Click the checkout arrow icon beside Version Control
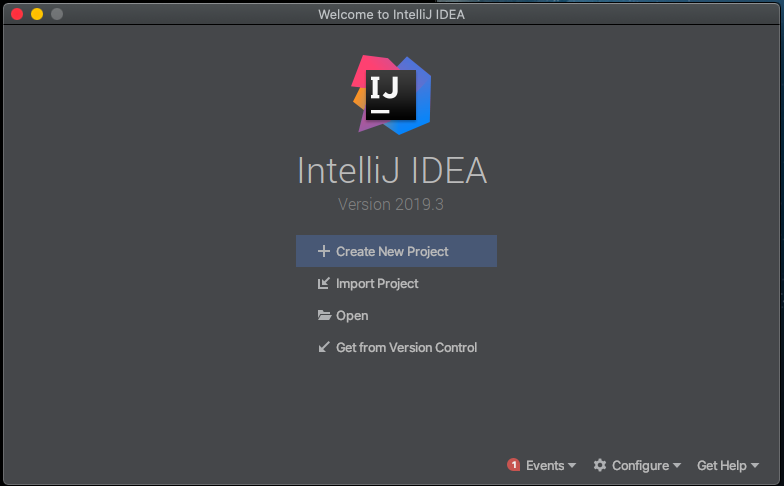The image size is (784, 486). (324, 347)
